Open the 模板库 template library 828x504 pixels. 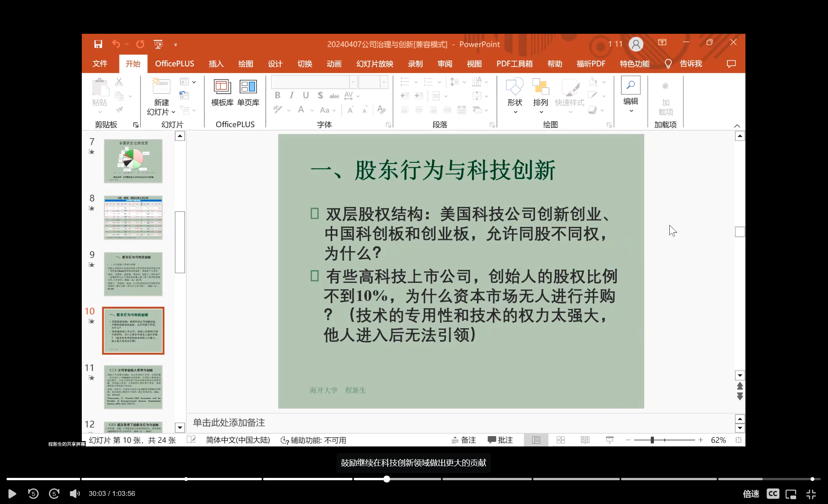tap(222, 92)
